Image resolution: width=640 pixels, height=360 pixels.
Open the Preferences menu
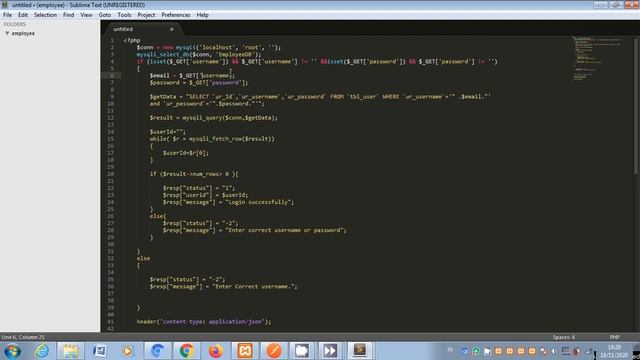[176, 15]
